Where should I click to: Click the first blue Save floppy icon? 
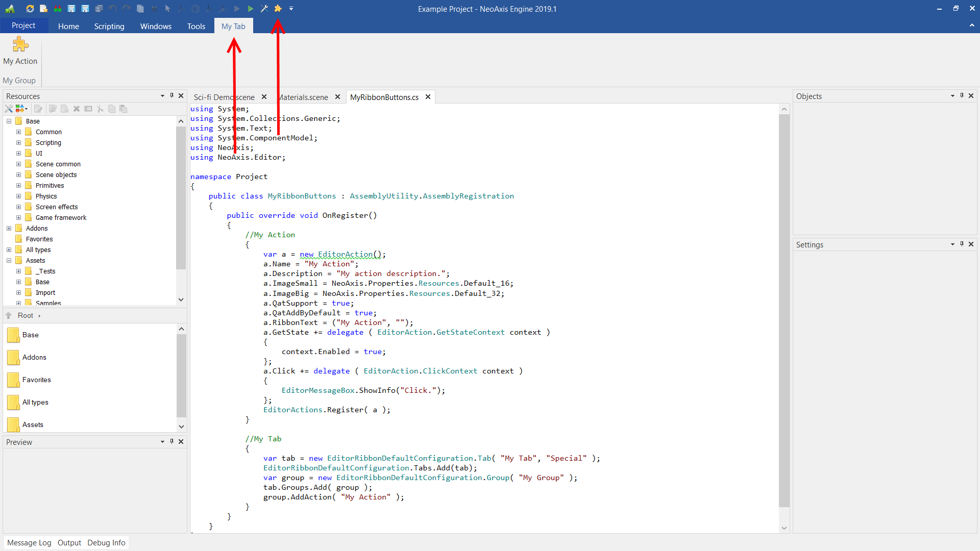(x=71, y=9)
